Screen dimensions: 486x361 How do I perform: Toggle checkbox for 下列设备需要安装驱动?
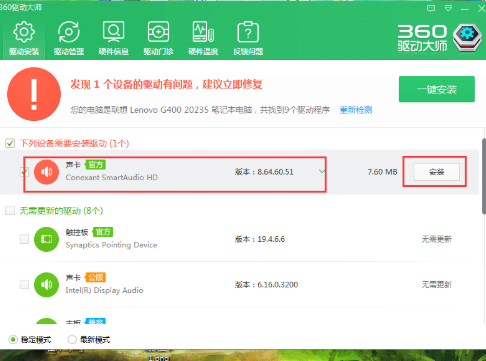pos(10,143)
